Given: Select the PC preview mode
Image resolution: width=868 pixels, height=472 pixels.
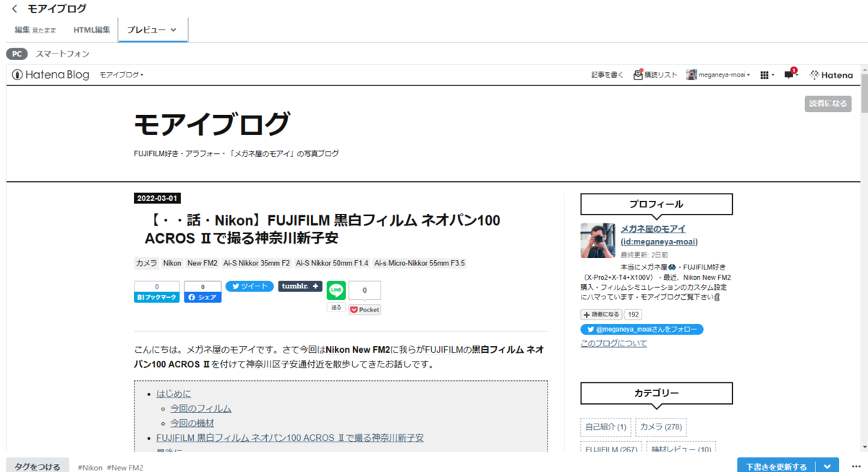Looking at the screenshot, I should [x=17, y=54].
